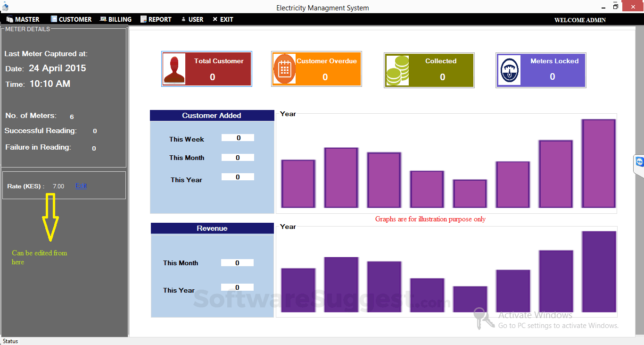Click the Collected dashboard tile
This screenshot has width=644, height=345.
click(429, 69)
